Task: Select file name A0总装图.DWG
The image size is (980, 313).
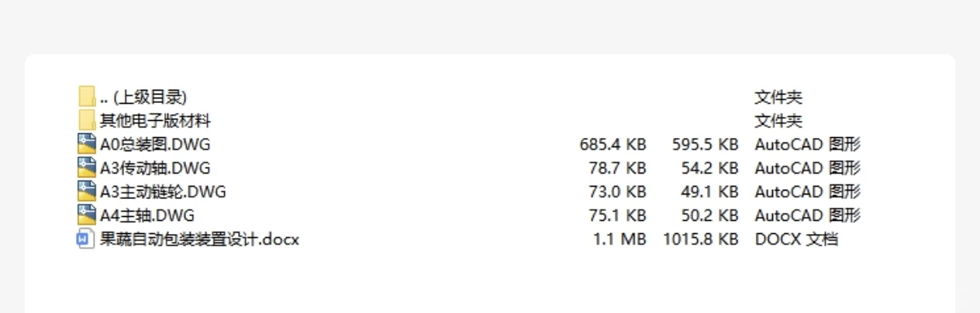Action: (x=155, y=144)
